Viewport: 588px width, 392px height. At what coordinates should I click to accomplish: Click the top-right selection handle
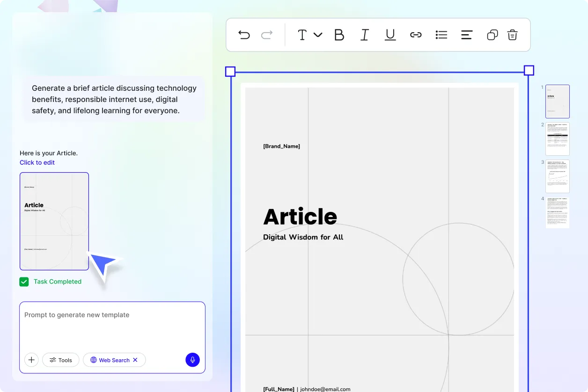[x=529, y=71]
